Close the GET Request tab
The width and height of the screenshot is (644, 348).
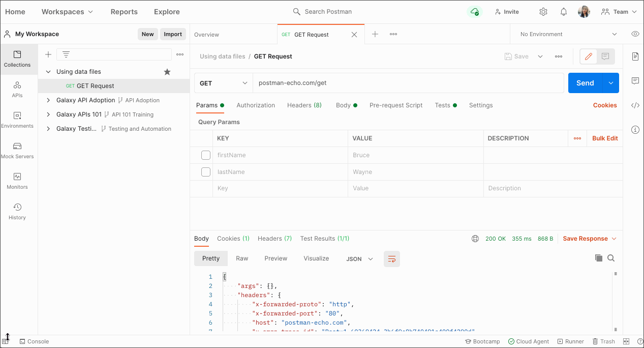pyautogui.click(x=354, y=35)
